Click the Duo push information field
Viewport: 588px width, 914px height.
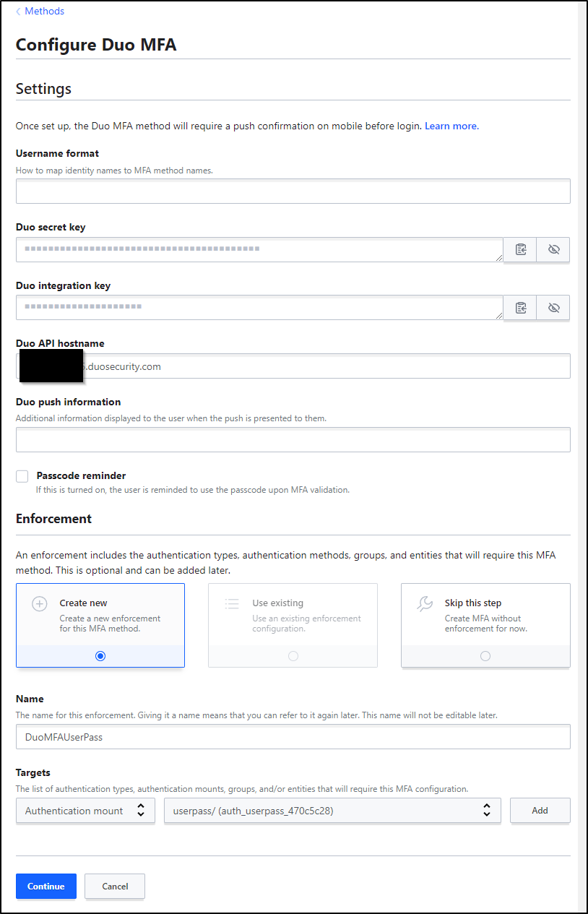point(293,440)
